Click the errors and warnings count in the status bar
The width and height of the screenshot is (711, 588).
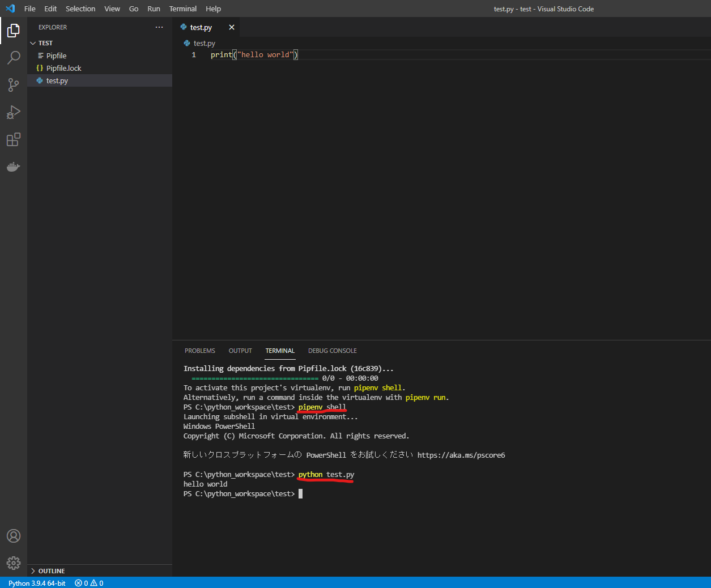pyautogui.click(x=89, y=583)
